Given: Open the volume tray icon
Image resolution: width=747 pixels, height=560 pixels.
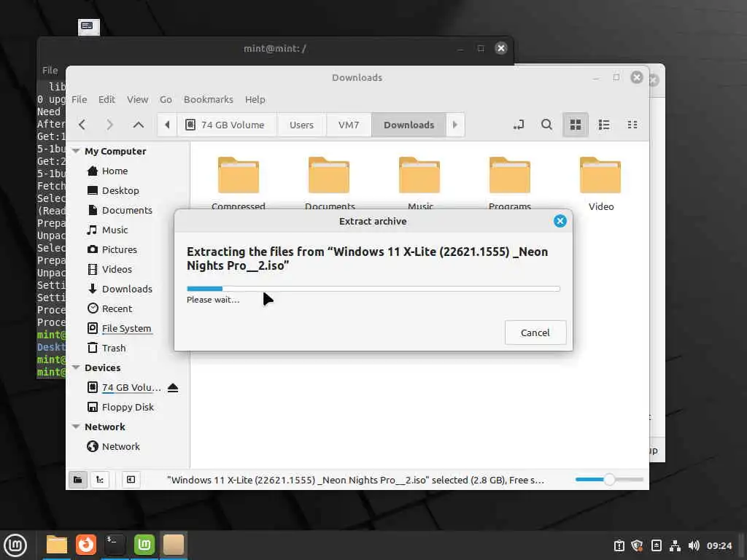Looking at the screenshot, I should 694,545.
